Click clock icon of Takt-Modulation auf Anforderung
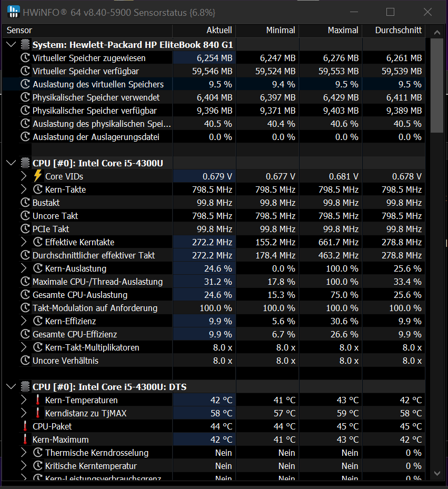448x489 pixels. coord(25,307)
